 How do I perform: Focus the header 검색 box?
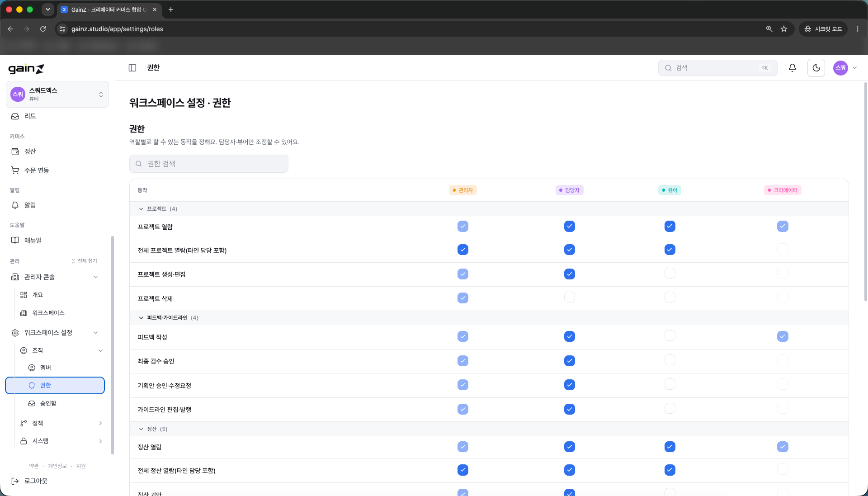(717, 68)
